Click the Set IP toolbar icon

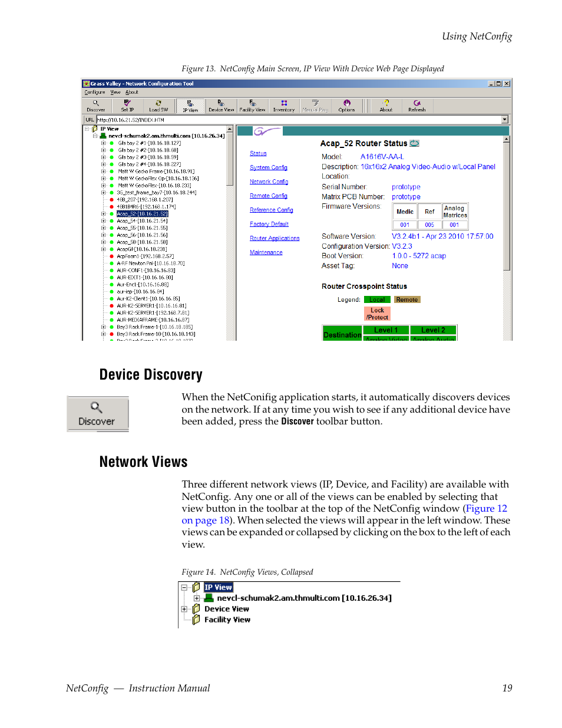pos(127,106)
